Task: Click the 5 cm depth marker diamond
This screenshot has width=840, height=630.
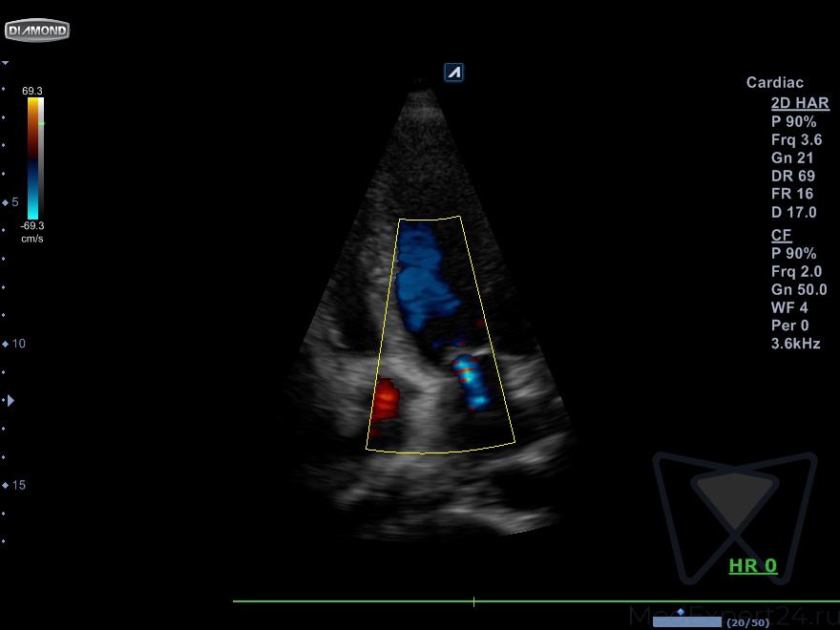Action: pyautogui.click(x=5, y=202)
